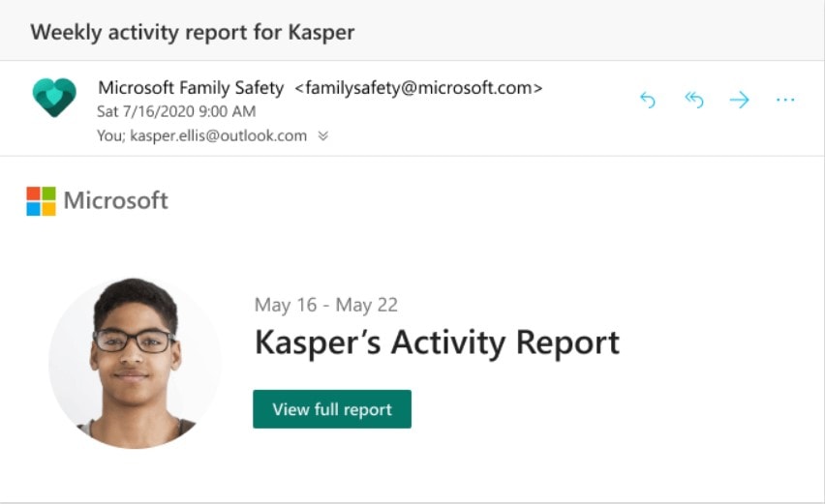Reply to the email using the single-arrow icon
The image size is (825, 504).
pos(648,100)
